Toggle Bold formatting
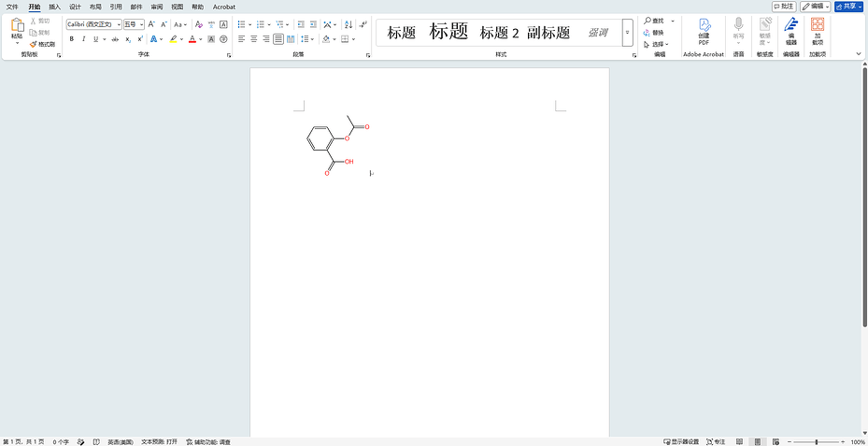The height and width of the screenshot is (446, 868). point(71,39)
